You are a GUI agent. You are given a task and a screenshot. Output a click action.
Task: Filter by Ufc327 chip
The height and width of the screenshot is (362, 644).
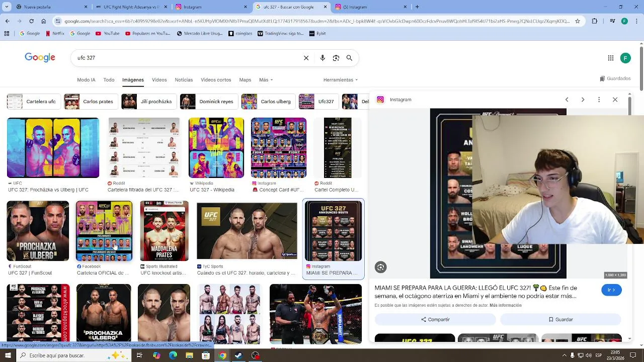(318, 102)
